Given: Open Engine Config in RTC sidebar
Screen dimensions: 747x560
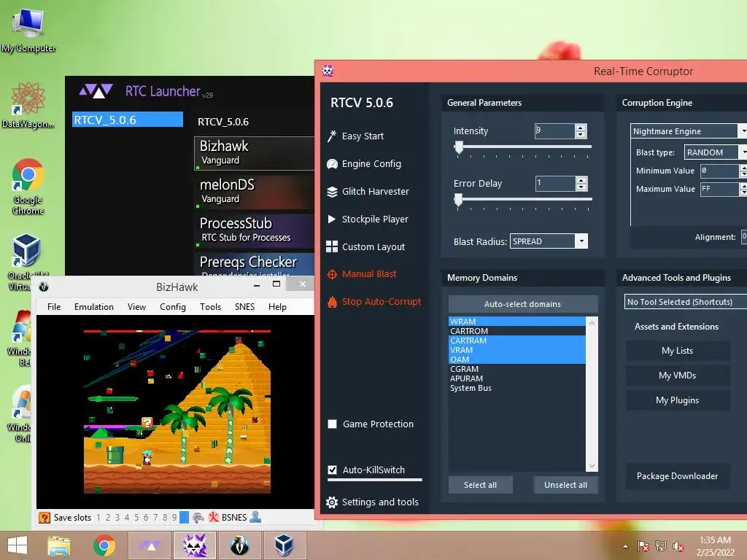Looking at the screenshot, I should click(365, 164).
